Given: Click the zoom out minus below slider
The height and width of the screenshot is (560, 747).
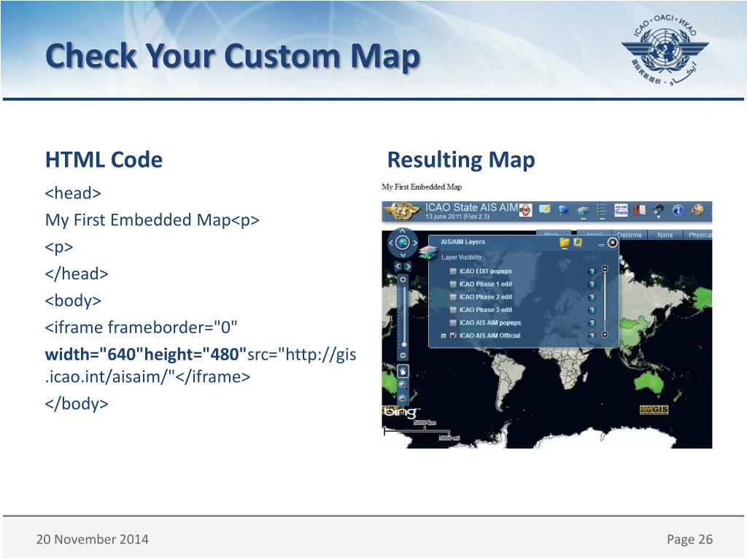Looking at the screenshot, I should (403, 356).
